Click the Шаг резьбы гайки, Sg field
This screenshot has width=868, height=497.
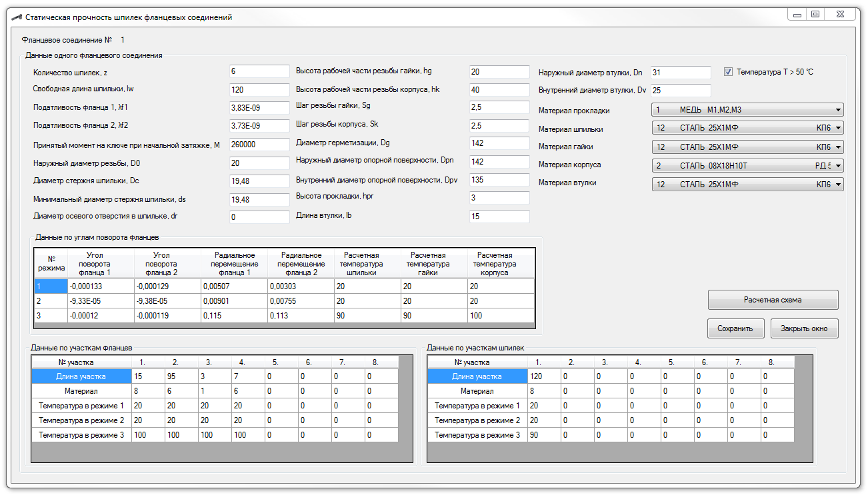(499, 107)
